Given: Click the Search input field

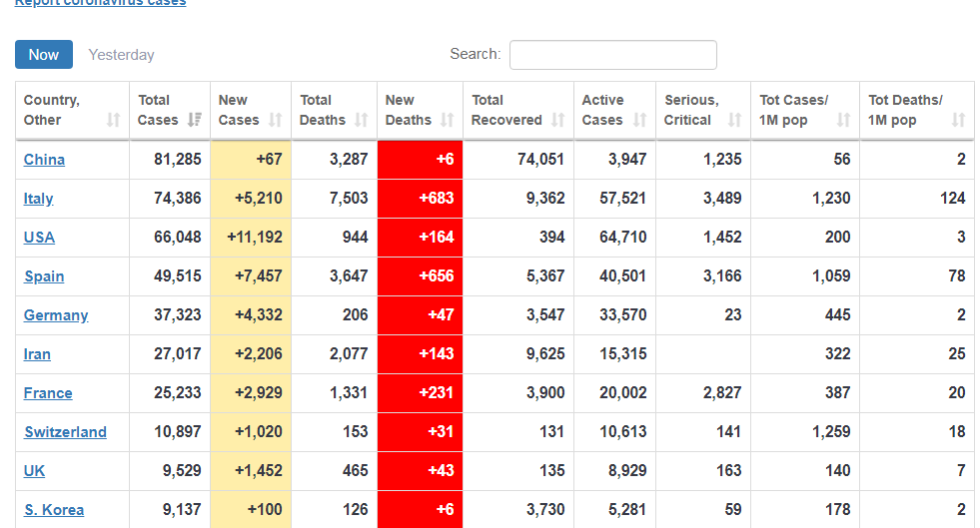Looking at the screenshot, I should [x=612, y=55].
